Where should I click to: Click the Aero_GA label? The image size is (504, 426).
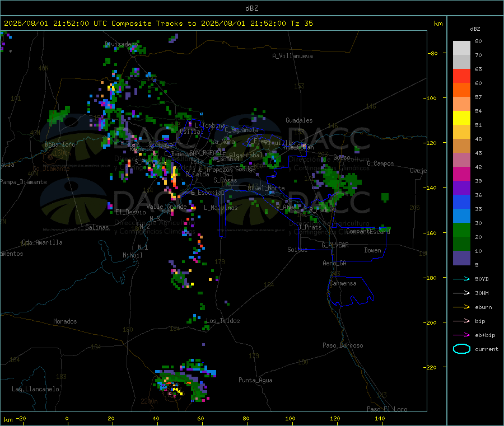coord(335,263)
